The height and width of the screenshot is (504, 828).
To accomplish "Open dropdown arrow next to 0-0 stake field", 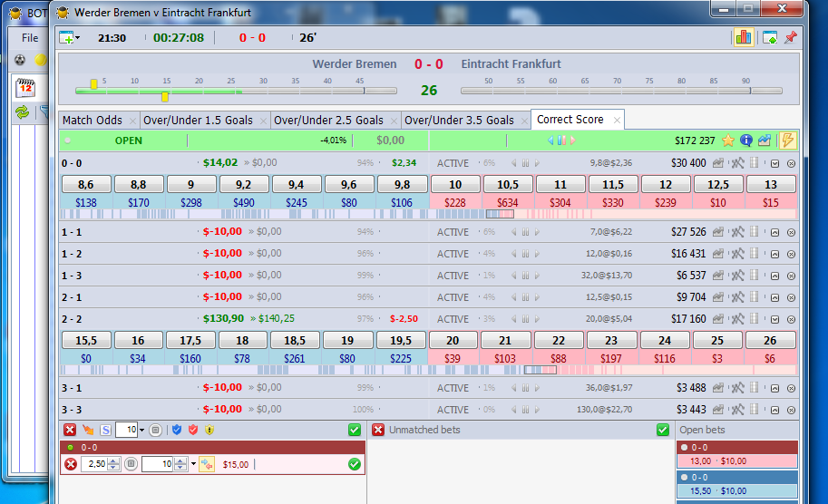I will (x=193, y=464).
